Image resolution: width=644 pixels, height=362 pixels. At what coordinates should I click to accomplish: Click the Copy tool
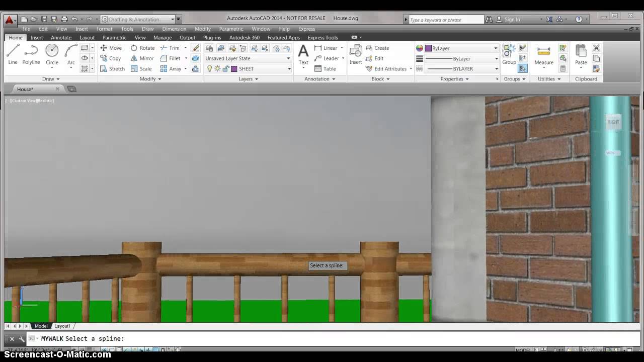click(x=110, y=58)
